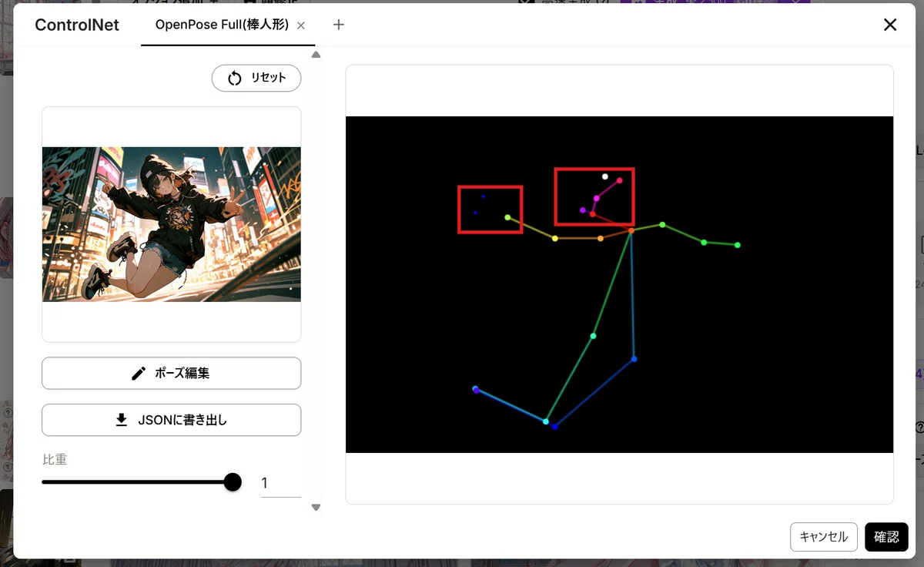Screen dimensions: 924x567
Task: Click JSONに書き出し export button
Action: click(171, 420)
